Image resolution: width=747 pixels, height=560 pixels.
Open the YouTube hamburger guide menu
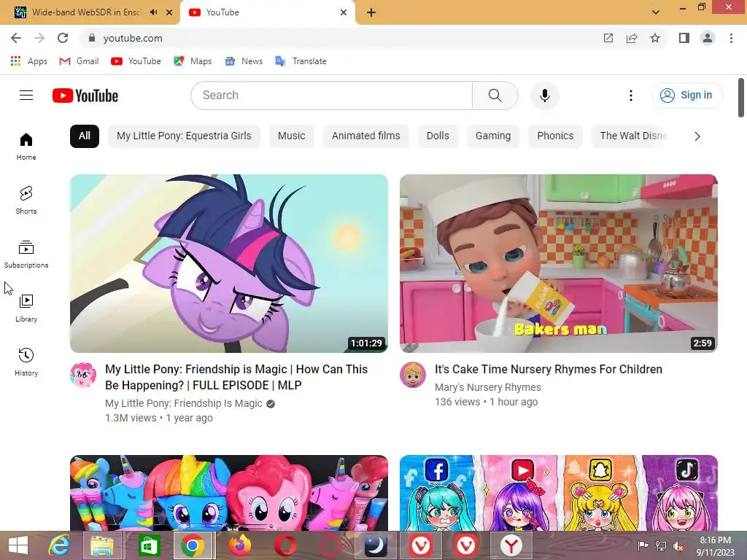(x=26, y=96)
